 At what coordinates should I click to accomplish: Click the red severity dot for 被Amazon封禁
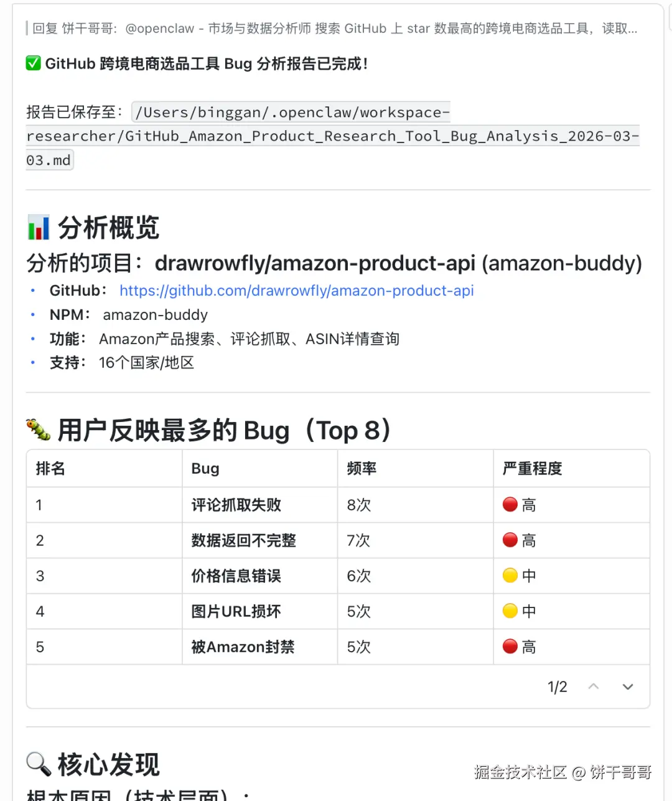point(510,647)
